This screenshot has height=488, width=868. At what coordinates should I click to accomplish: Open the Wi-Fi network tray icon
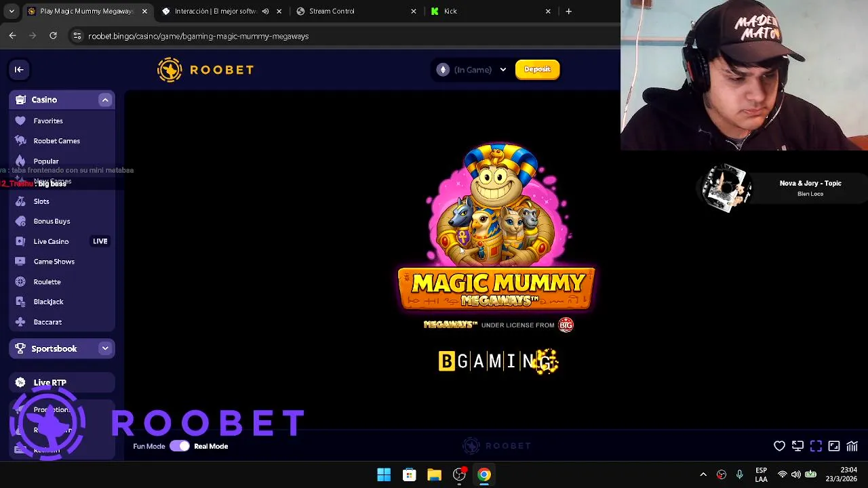783,474
